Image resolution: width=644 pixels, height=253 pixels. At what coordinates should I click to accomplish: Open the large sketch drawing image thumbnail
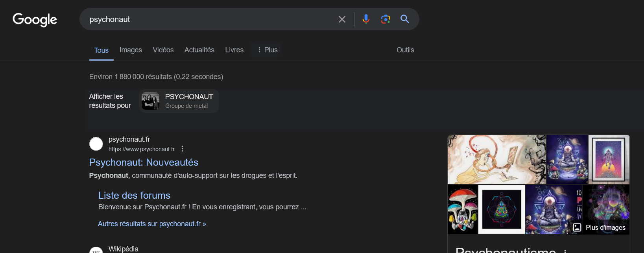pos(496,159)
